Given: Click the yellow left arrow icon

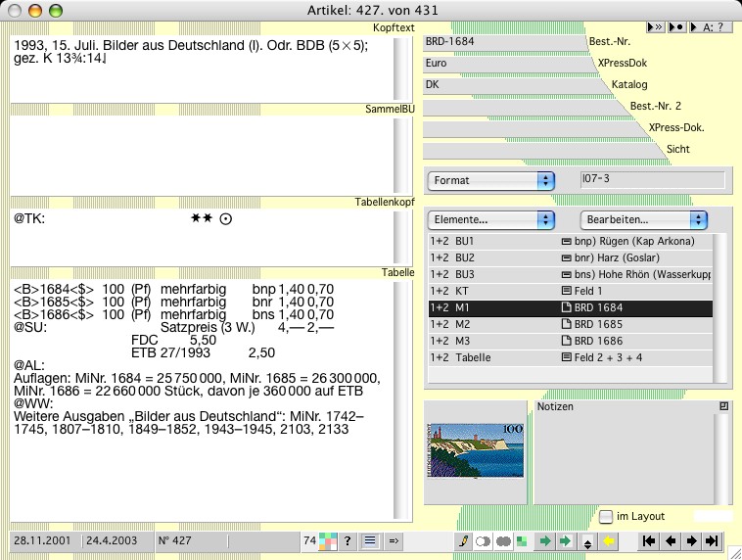Looking at the screenshot, I should (x=608, y=539).
